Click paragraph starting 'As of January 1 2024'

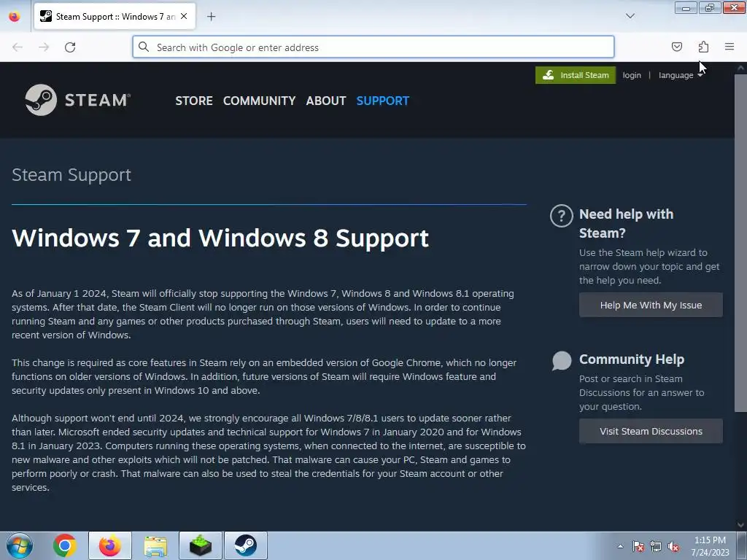pos(263,314)
